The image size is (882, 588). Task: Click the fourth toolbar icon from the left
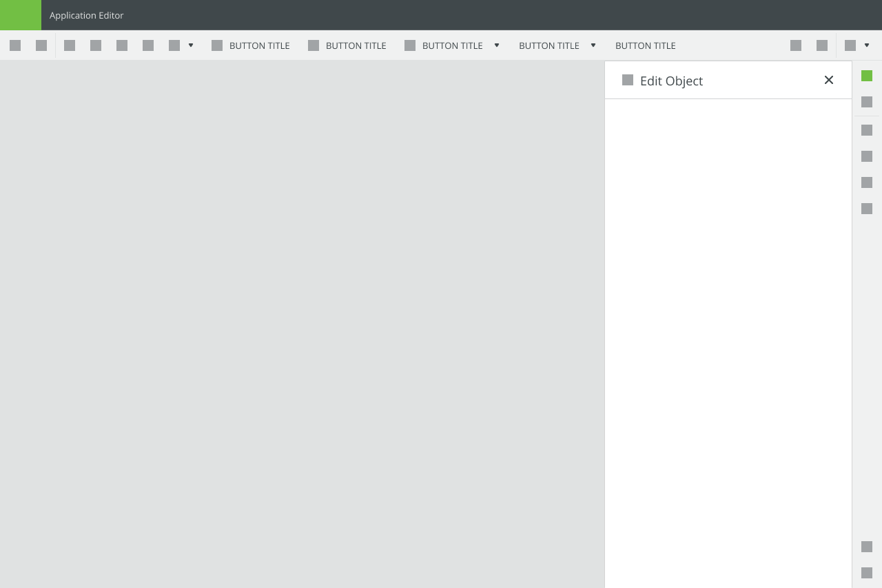tap(96, 45)
